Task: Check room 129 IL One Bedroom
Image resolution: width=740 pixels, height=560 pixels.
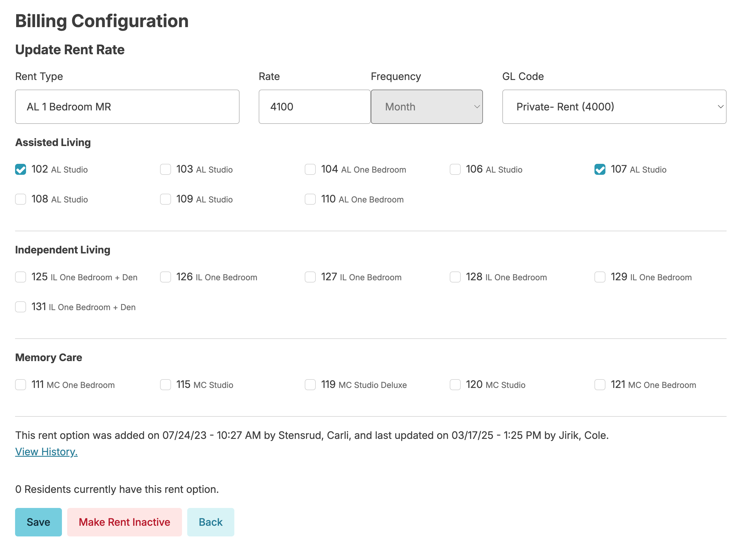Action: tap(599, 277)
